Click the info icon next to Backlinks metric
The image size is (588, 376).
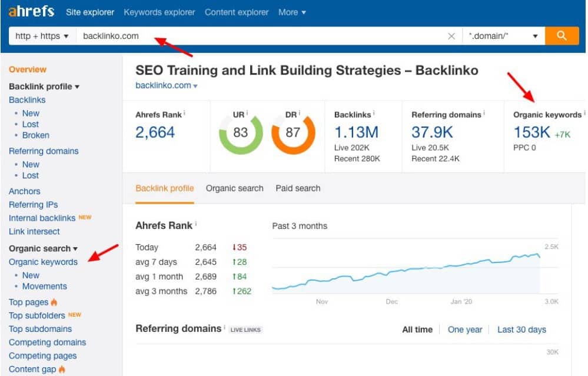coord(374,113)
